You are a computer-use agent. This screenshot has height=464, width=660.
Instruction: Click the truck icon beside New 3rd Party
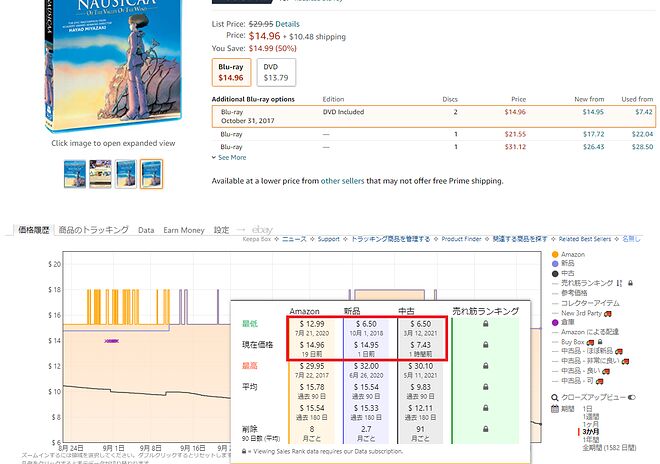click(x=608, y=313)
